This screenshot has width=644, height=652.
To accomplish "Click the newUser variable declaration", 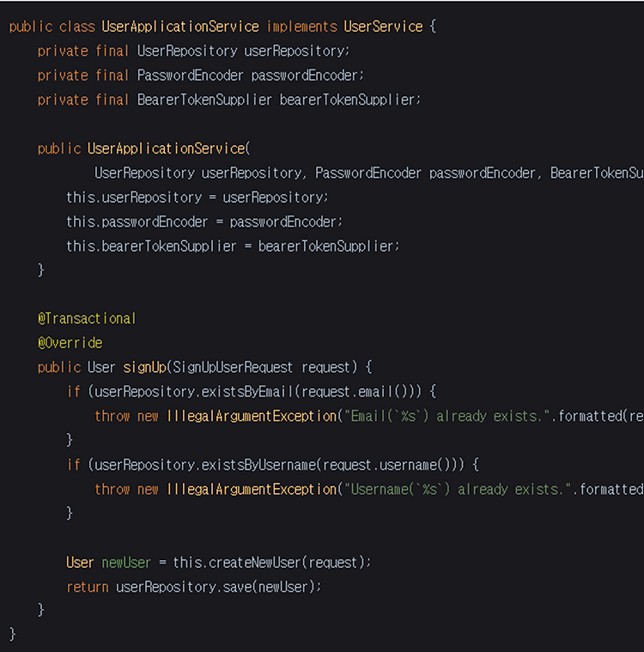I will [x=126, y=563].
